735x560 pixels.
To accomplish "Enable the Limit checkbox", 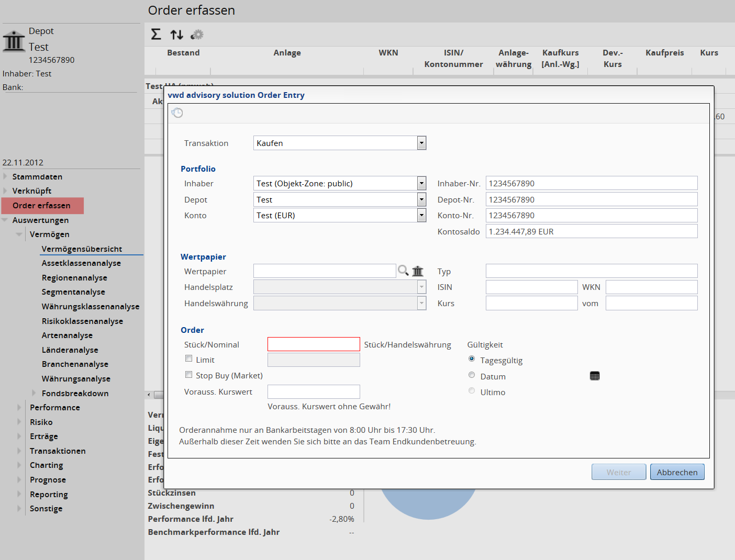I will [189, 359].
